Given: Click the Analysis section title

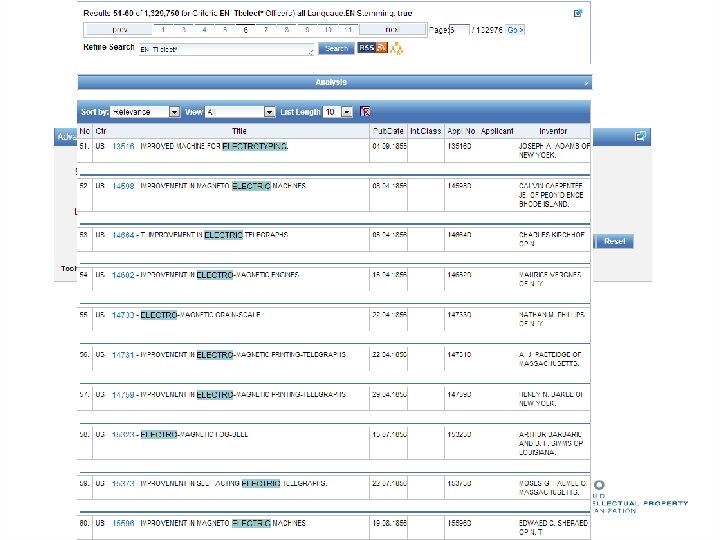Looking at the screenshot, I should coord(331,82).
